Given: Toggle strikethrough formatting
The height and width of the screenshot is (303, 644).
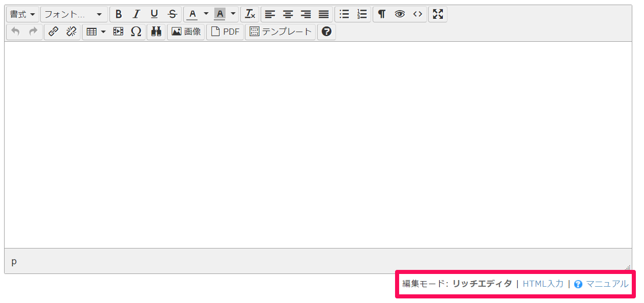Looking at the screenshot, I should click(172, 14).
